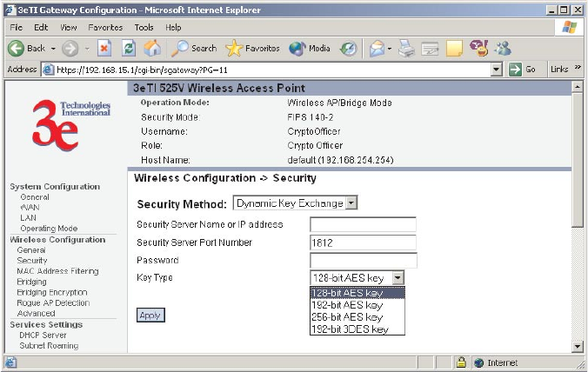Open the Advanced wireless link
Screen dimensions: 588x372
36,313
